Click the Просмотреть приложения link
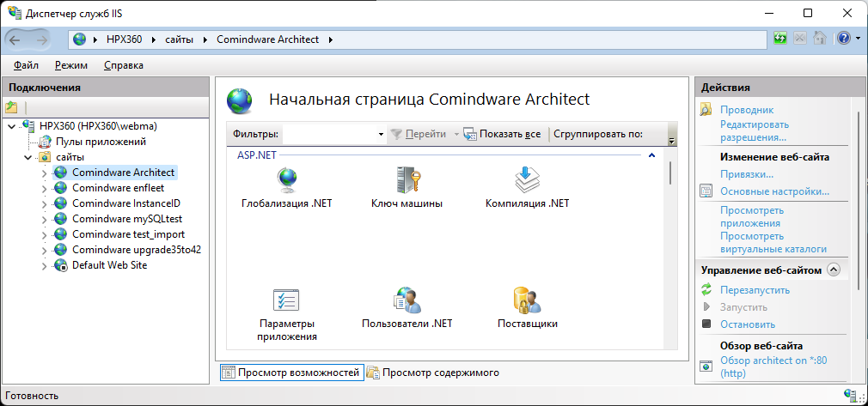This screenshot has height=406, width=868. click(x=752, y=216)
